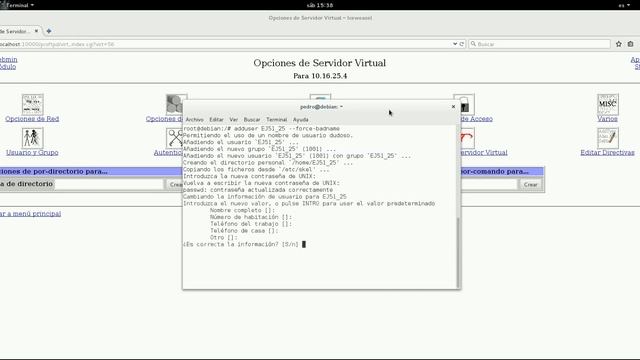This screenshot has height=360, width=640.
Task: Click the 'adduser EJ51_25 --force-badname' command line
Action: coord(261,129)
